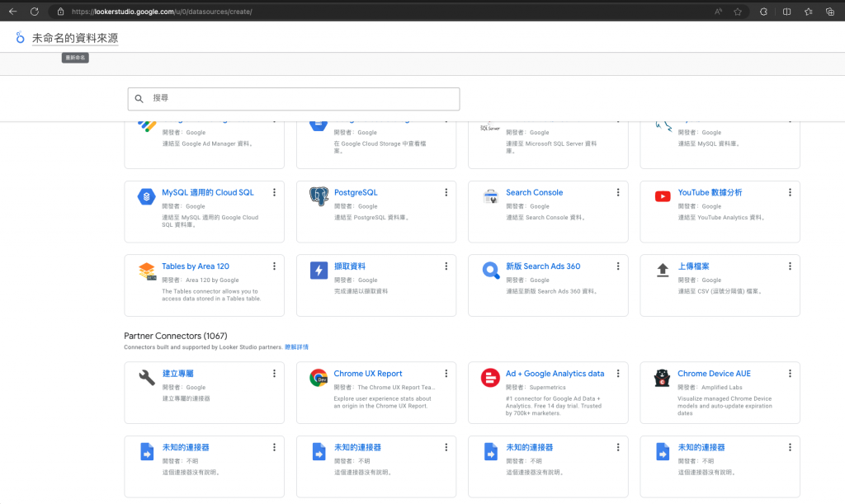The height and width of the screenshot is (504, 845).
Task: Click the 擷取資料 lightning bolt icon
Action: coord(319,271)
